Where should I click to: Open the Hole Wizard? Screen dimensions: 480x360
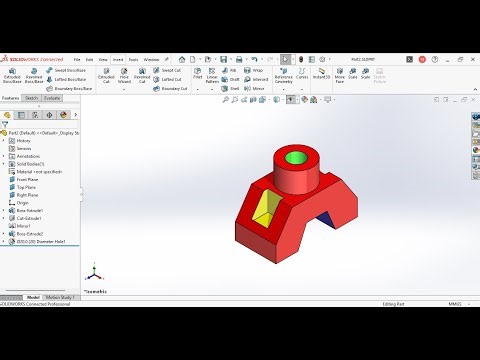pyautogui.click(x=124, y=75)
